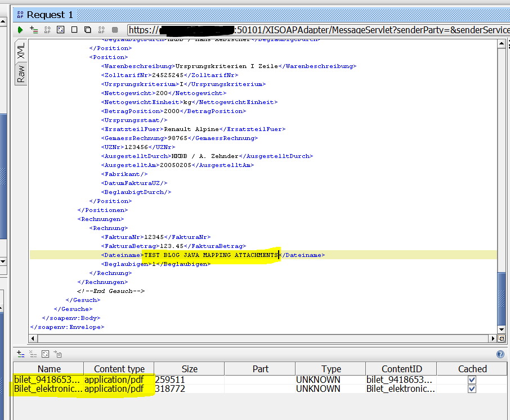Click the Reload attachment icon
Screen dimensions: 510x420
pyautogui.click(x=45, y=354)
